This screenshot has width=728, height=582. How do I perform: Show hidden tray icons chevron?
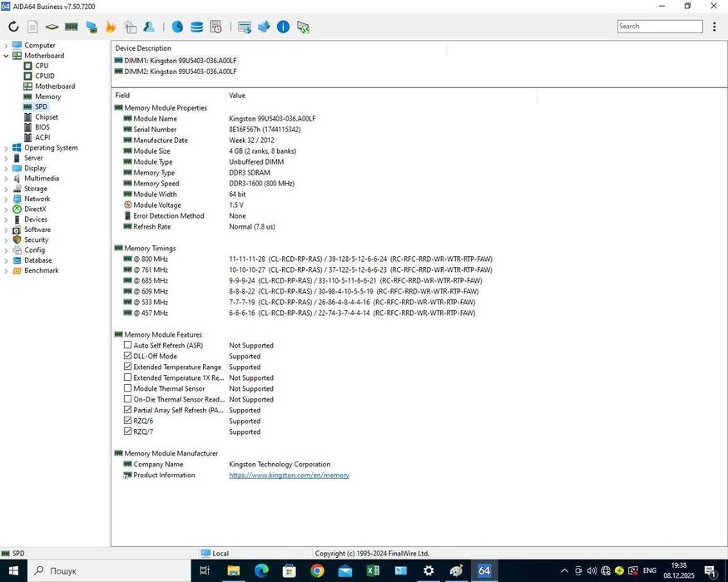565,570
